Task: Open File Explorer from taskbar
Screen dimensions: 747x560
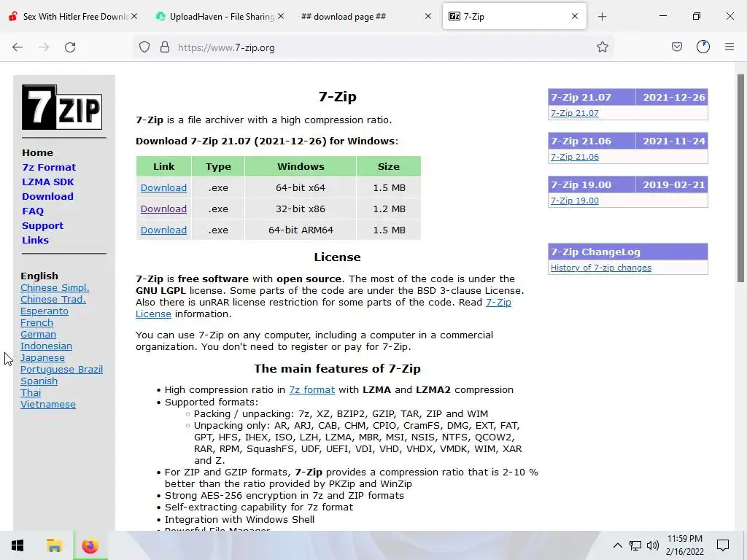Action: [x=54, y=545]
